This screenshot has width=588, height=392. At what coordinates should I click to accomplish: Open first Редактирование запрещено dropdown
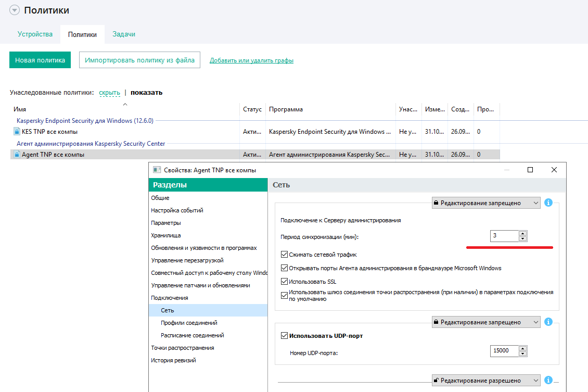[486, 203]
